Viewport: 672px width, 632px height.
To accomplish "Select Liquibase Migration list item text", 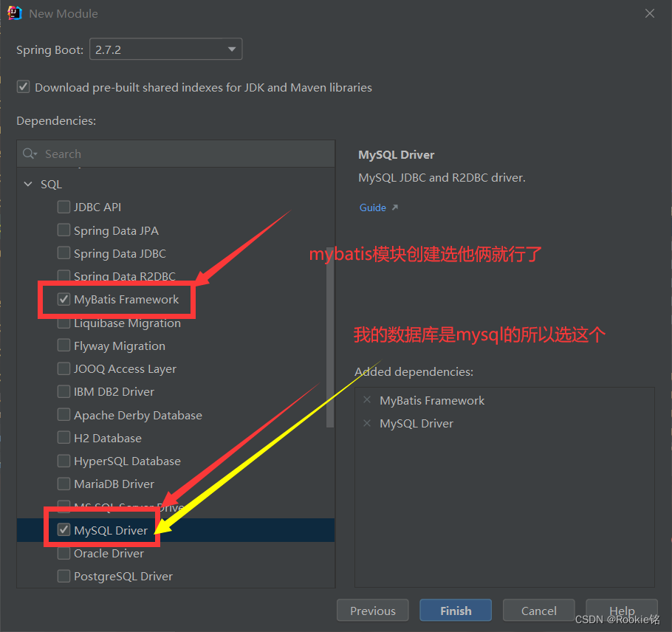I will (127, 323).
